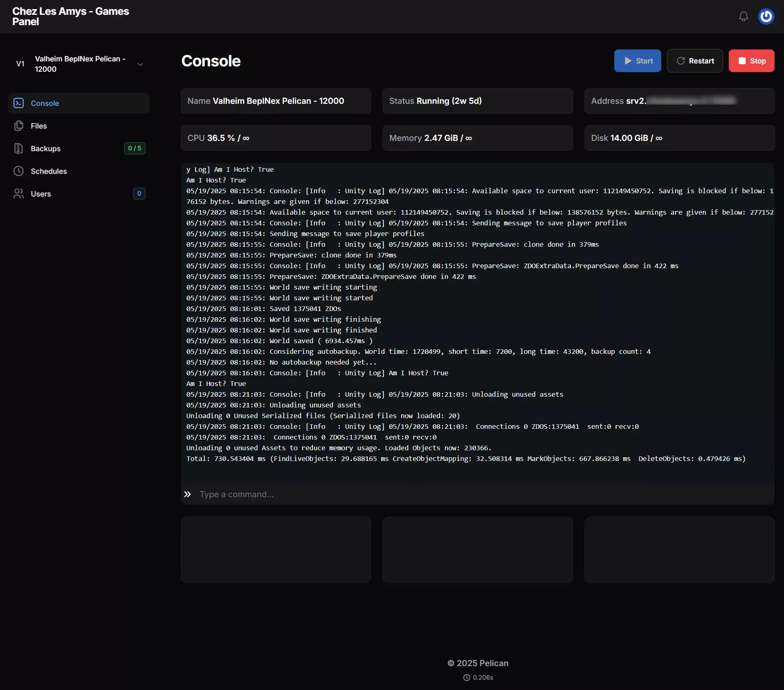Image resolution: width=784 pixels, height=690 pixels.
Task: Stop the server
Action: point(751,61)
